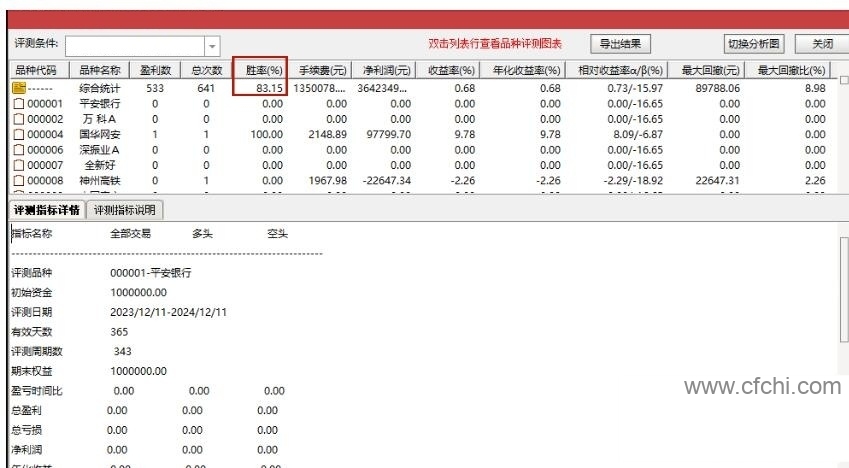
Task: Click the file icon for 000001
Action: [x=19, y=103]
